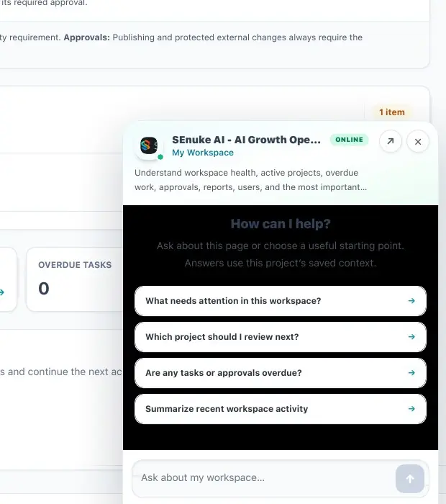Screen dimensions: 446x504
Task: Click the "How can I help?" heading
Action: [x=281, y=224]
